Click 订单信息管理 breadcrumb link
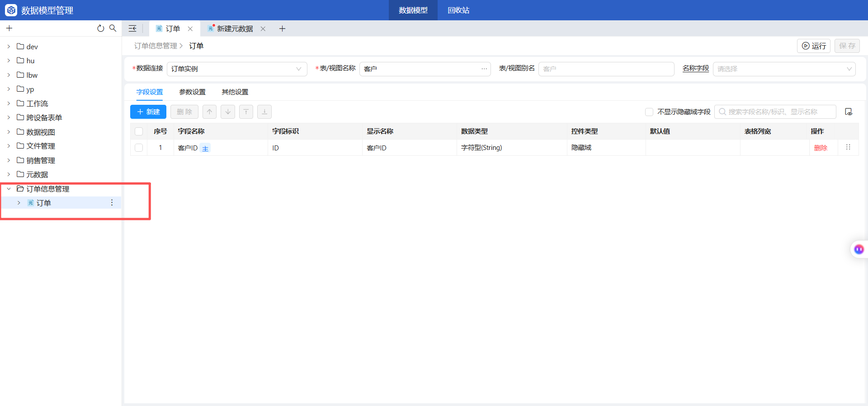Screen dimensions: 868x406 tap(156, 46)
